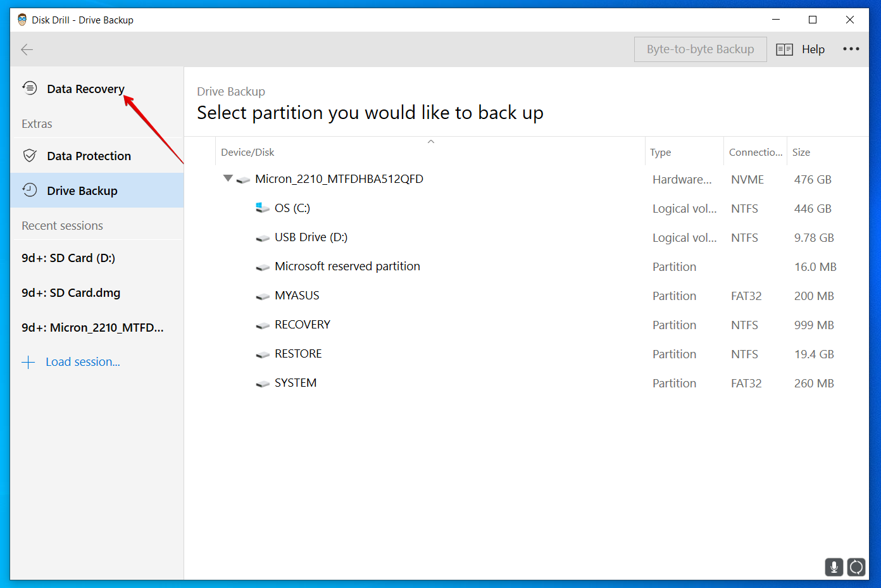Open recent session 9d+: SD Card (D:)
The image size is (881, 588).
(97, 258)
